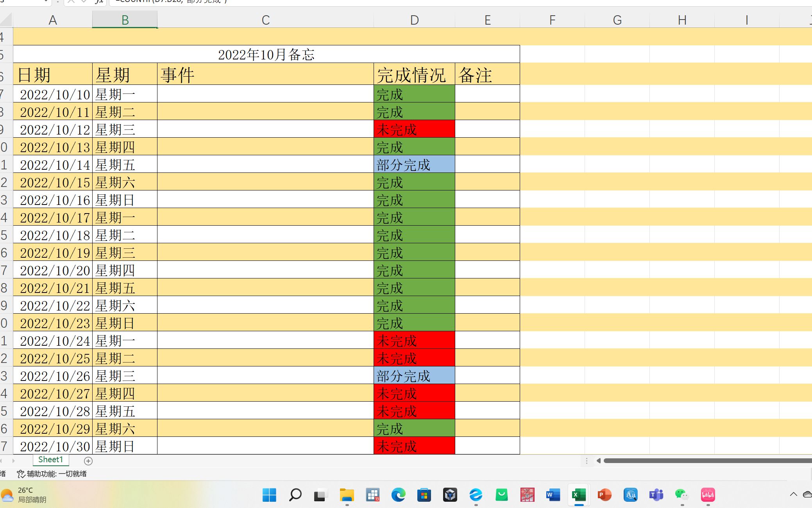
Task: Switch to Word on the taskbar
Action: 553,495
